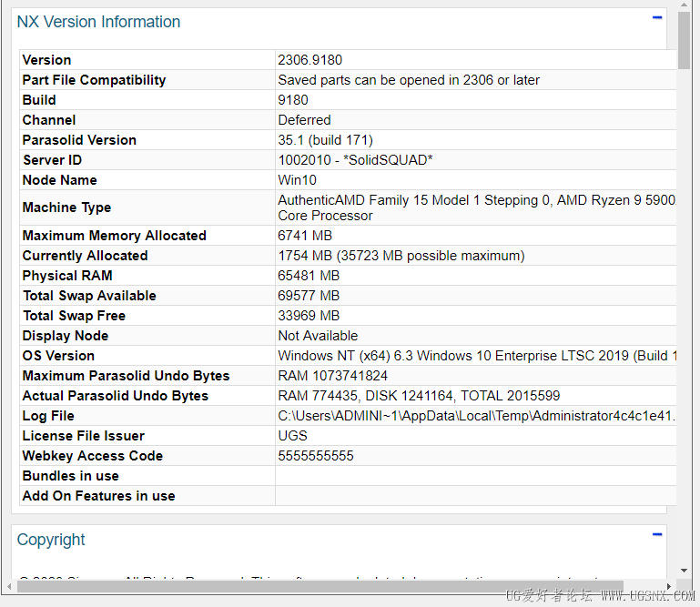Click the vertical scrollbar down arrow

coord(684,571)
